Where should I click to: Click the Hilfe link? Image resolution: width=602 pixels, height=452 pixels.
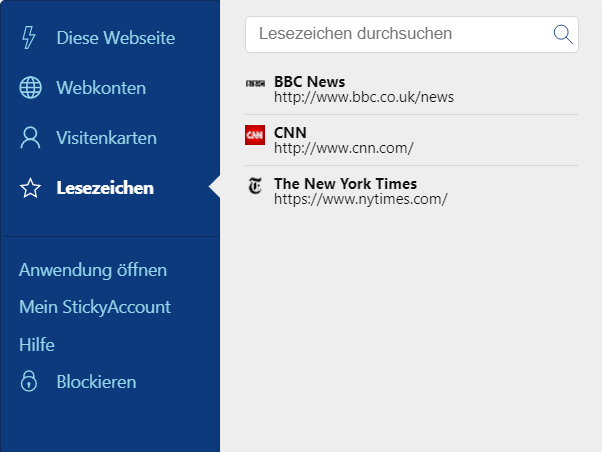(37, 344)
